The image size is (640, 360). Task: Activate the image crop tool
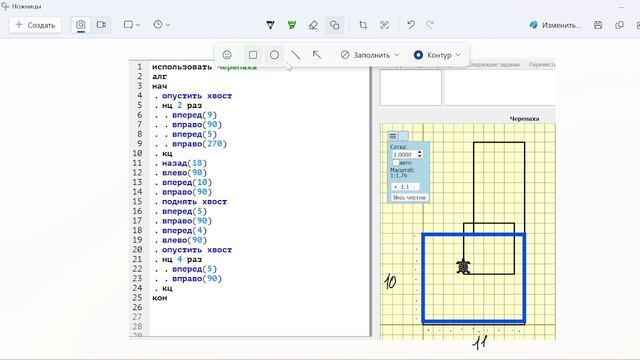363,25
